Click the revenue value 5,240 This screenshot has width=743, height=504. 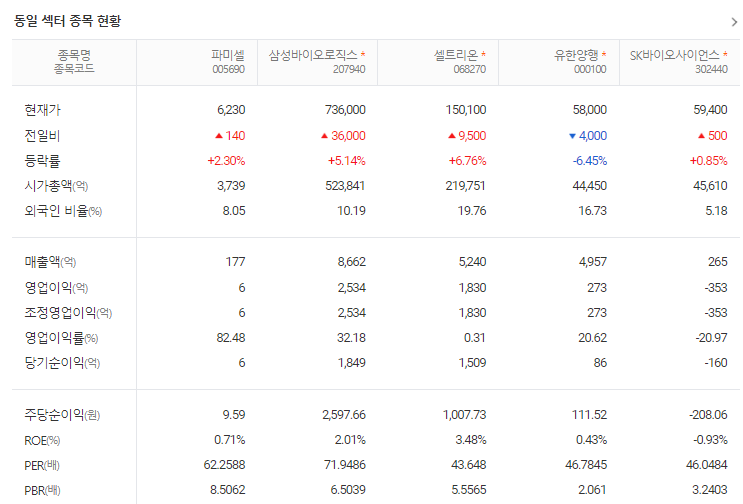[x=472, y=261]
